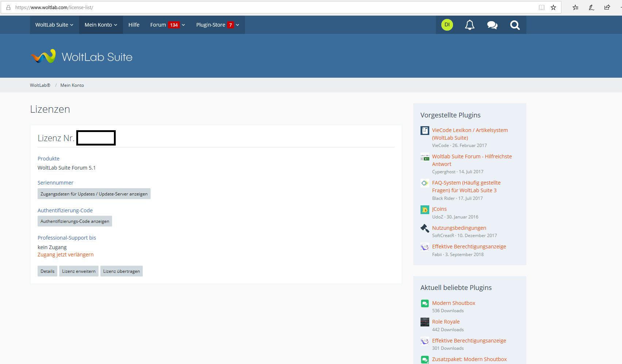Click the browser share icon
The height and width of the screenshot is (364, 622).
[607, 7]
